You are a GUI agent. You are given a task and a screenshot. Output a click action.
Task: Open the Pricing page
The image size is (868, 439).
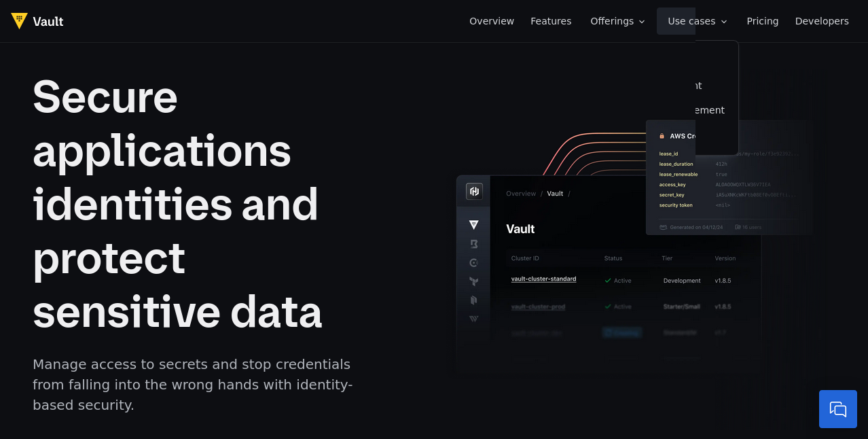pos(763,21)
